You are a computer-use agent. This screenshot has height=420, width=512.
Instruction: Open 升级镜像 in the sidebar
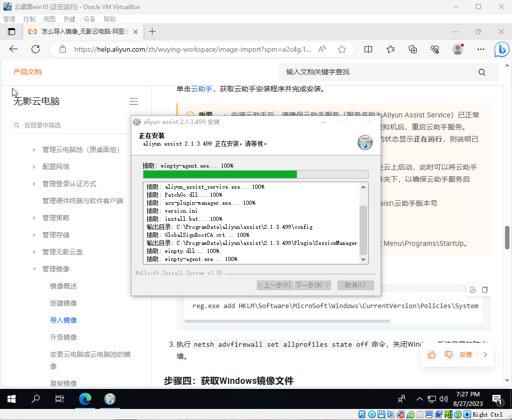click(x=63, y=337)
